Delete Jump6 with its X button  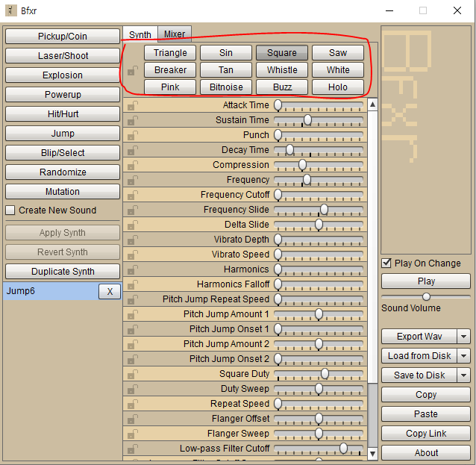[x=110, y=292]
